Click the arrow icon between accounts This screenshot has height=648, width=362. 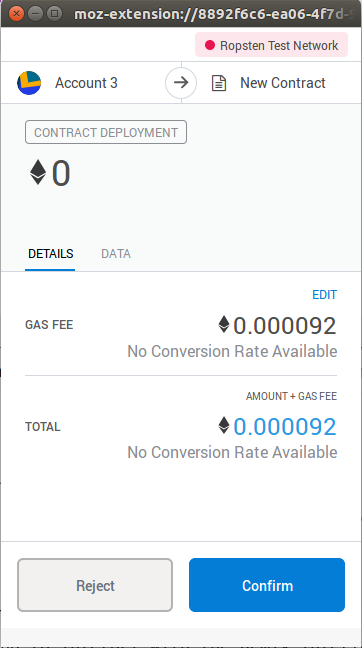181,83
